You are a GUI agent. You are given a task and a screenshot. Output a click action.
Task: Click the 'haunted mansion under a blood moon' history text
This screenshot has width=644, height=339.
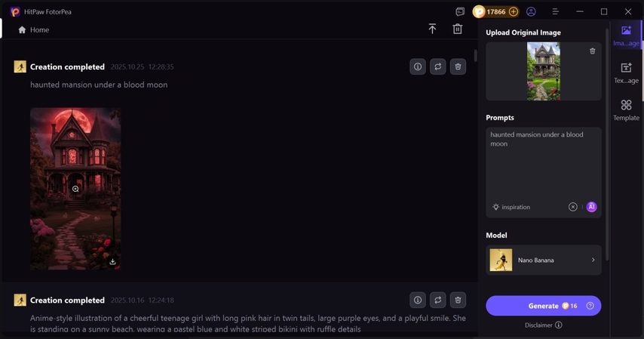click(x=99, y=85)
